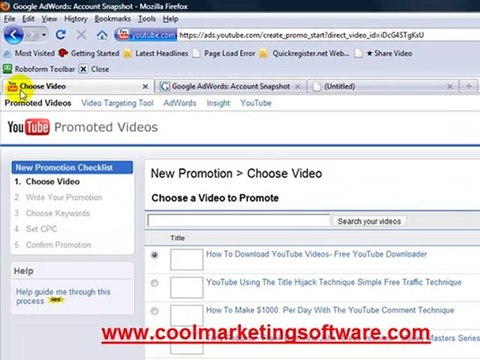Select radio for How To Download YouTube Videos

click(x=154, y=255)
